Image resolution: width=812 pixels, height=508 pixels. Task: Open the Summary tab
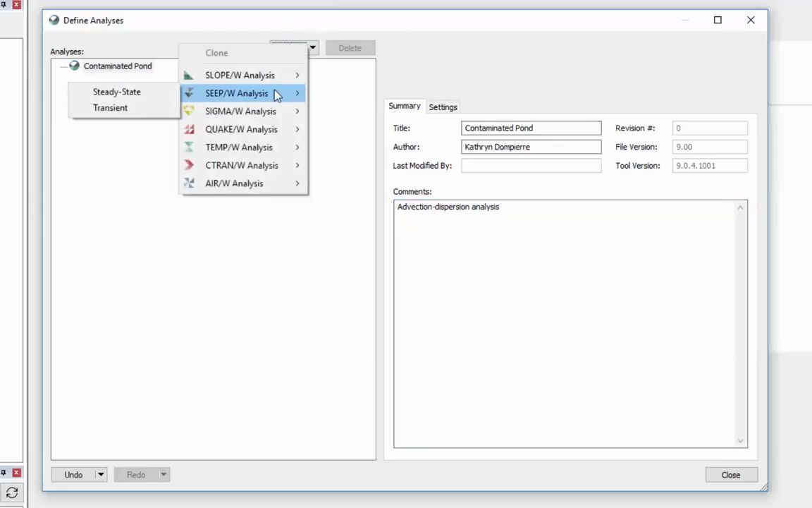pos(404,106)
